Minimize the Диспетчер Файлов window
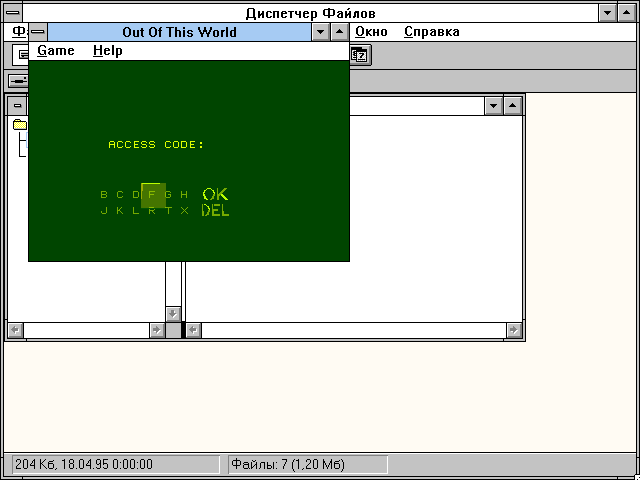 coord(607,13)
